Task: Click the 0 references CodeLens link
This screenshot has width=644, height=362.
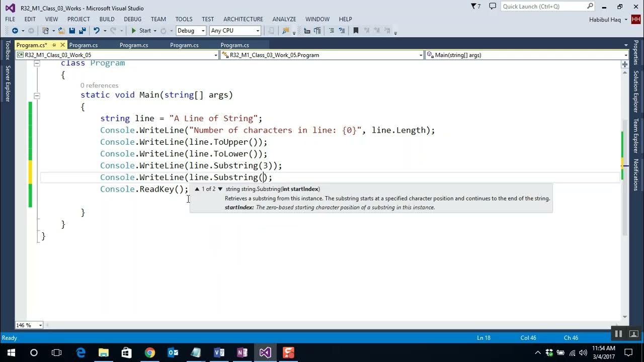Action: (99, 85)
